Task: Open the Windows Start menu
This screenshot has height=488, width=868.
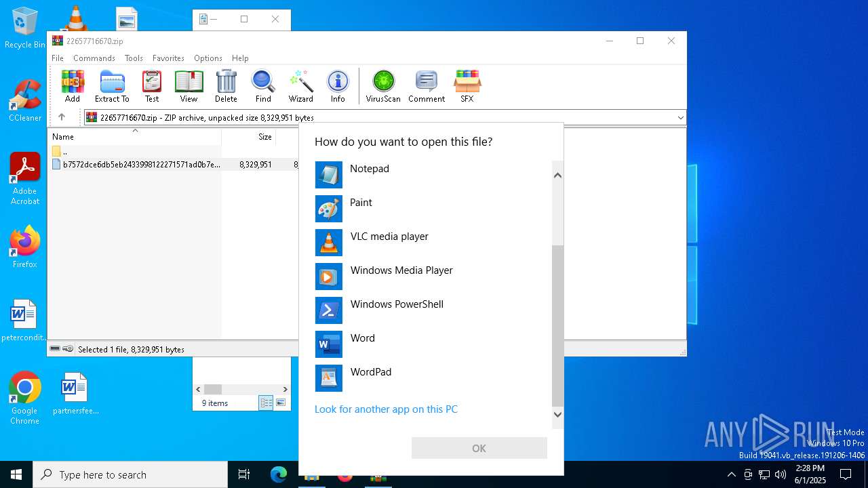Action: (16, 474)
